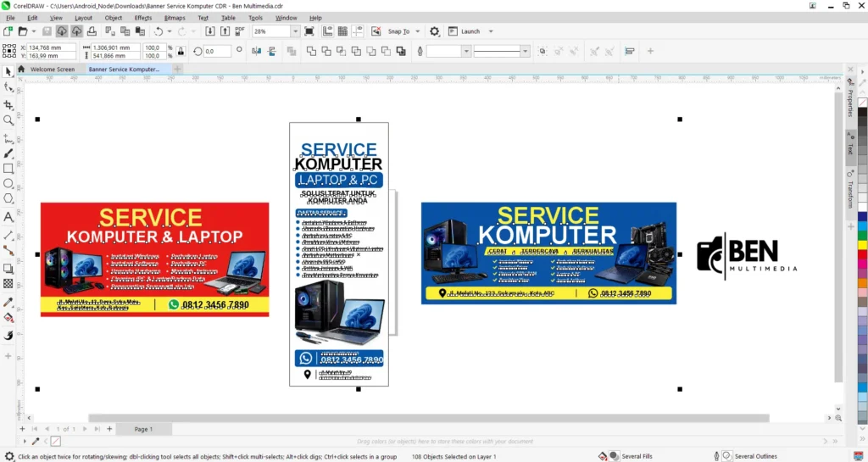This screenshot has width=868, height=462.
Task: Click the horizontal scrollbar
Action: click(x=429, y=418)
